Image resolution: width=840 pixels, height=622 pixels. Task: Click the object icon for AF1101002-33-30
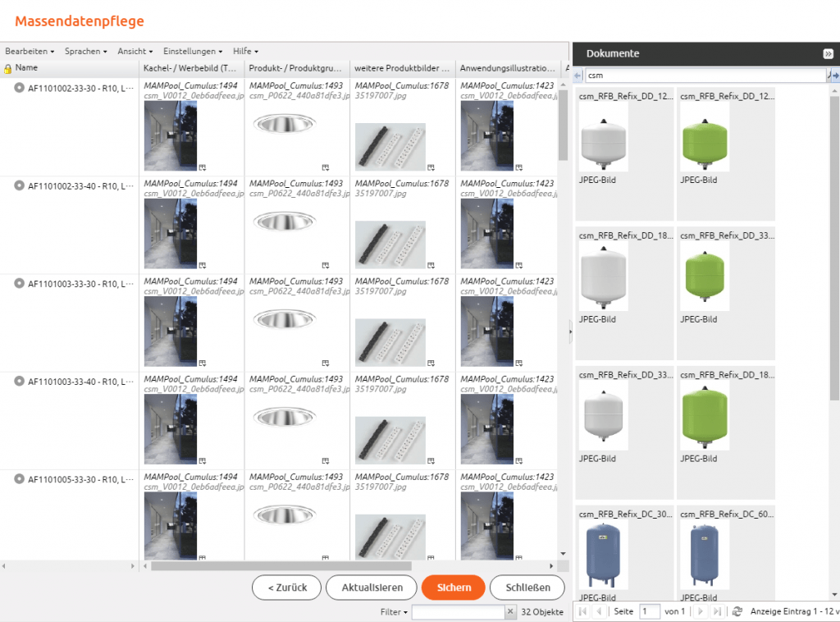click(x=20, y=87)
